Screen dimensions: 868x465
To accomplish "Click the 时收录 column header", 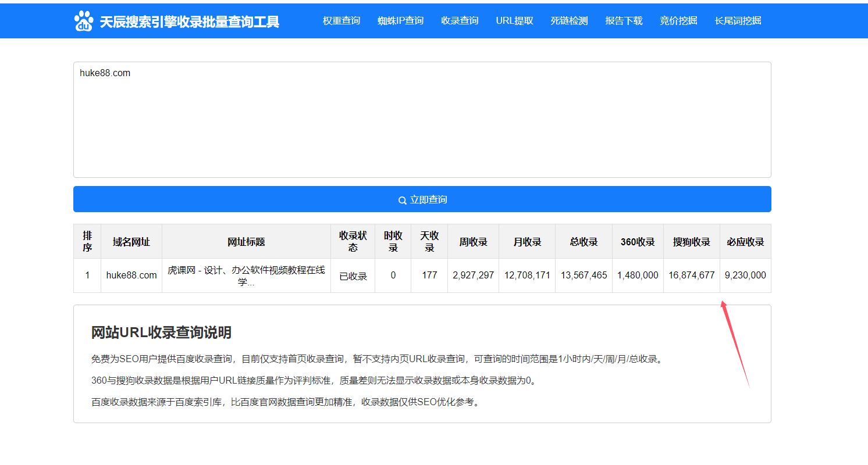I will (x=393, y=241).
